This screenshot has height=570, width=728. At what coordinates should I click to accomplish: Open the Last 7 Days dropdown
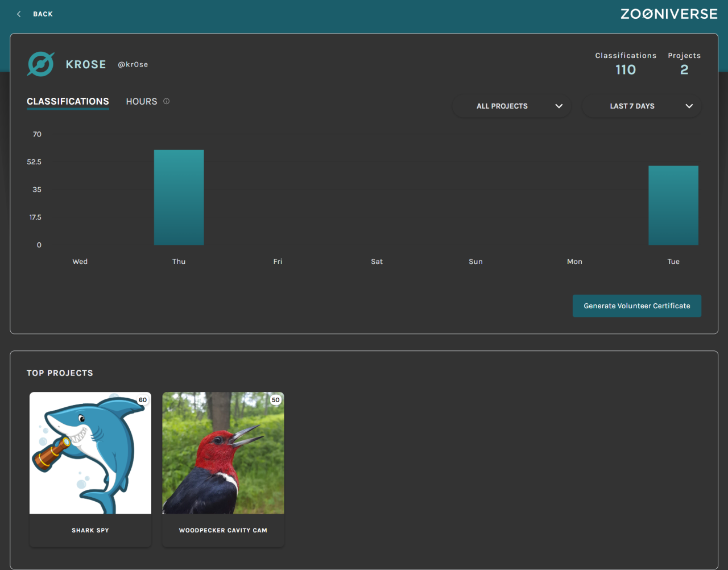pos(642,106)
